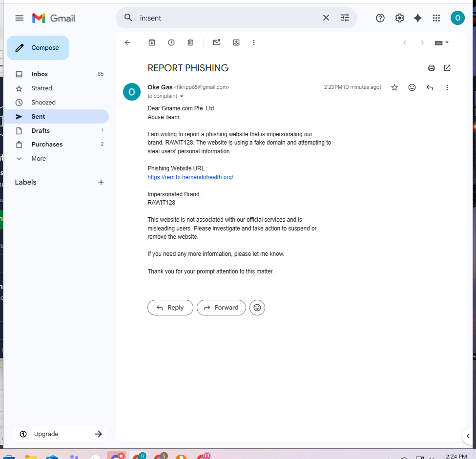This screenshot has width=476, height=459.
Task: Select the Sent folder
Action: click(56, 117)
